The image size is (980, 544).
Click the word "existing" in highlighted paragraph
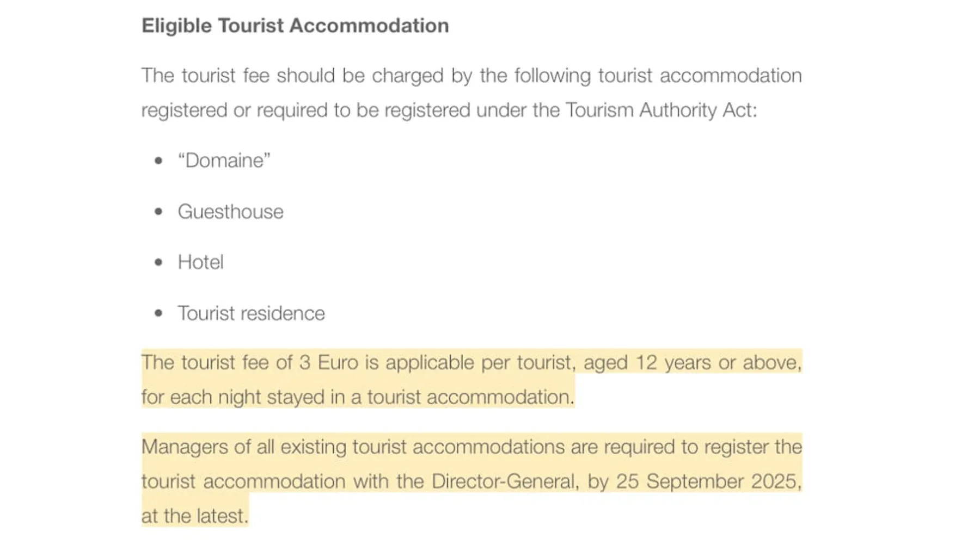pos(313,447)
